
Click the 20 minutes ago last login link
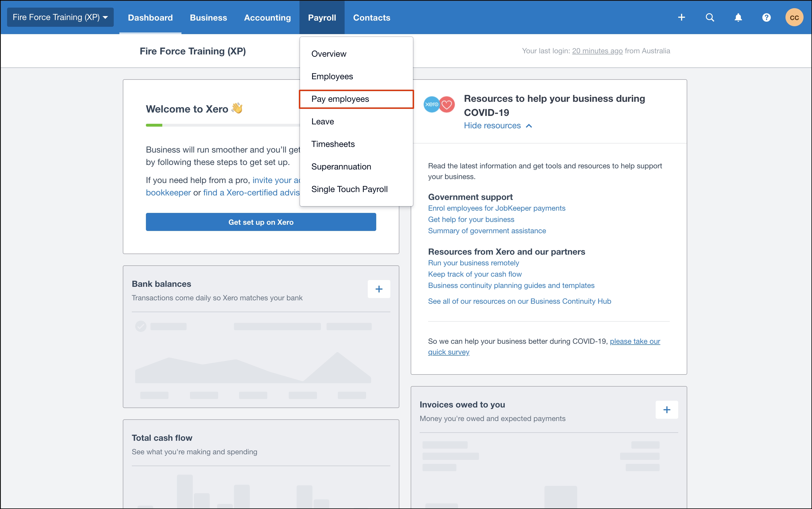pos(597,51)
